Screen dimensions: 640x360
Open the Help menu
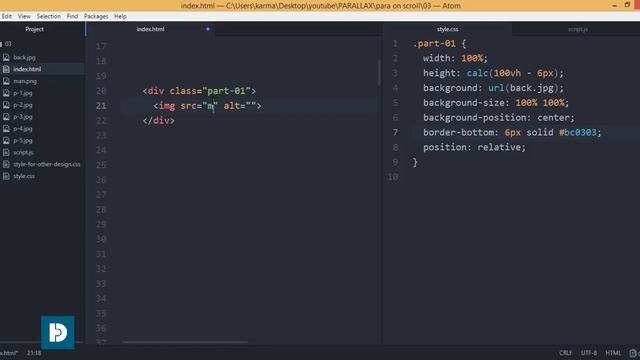coord(120,16)
